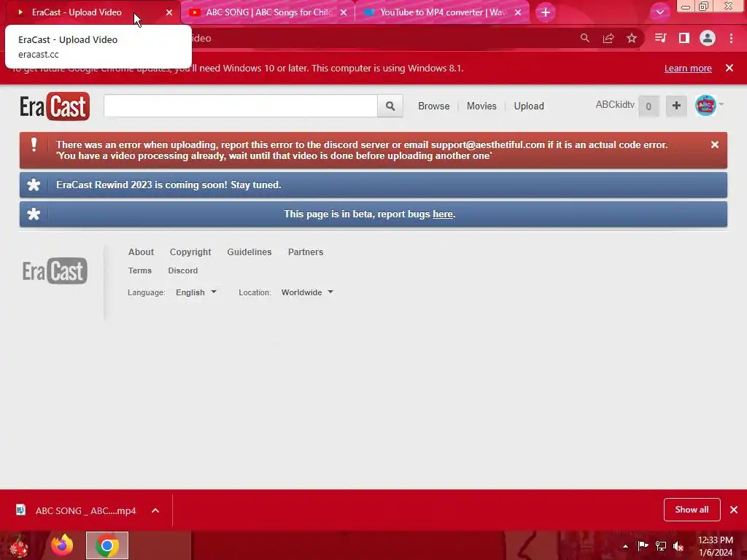
Task: Open the Chrome three-dot menu
Action: tap(731, 38)
